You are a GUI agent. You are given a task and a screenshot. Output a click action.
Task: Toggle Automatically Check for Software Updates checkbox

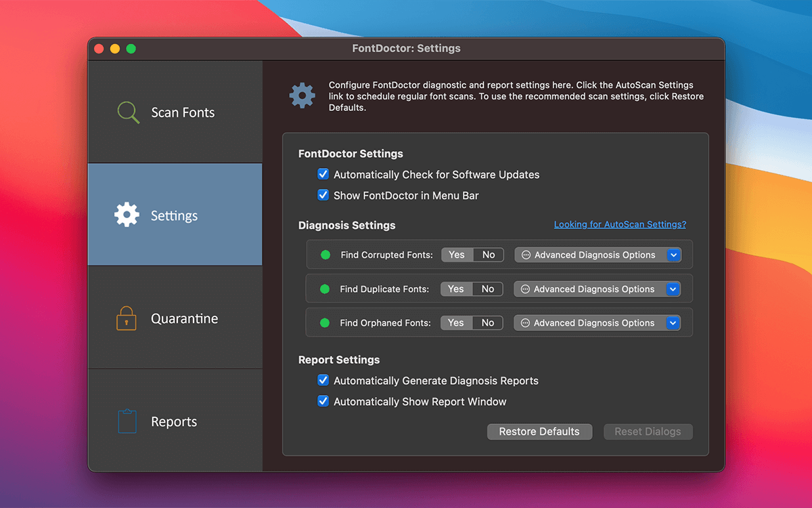(x=323, y=174)
